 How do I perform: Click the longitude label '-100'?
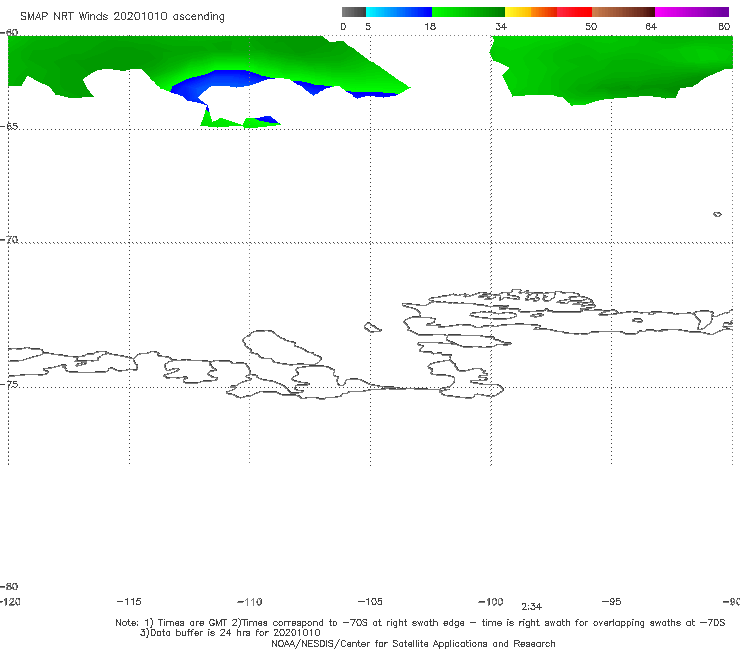[491, 601]
